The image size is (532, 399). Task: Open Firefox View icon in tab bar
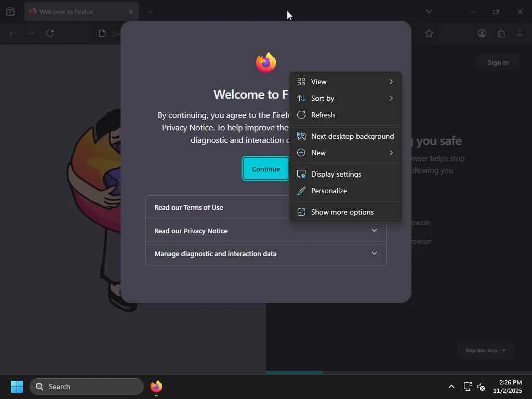(x=10, y=12)
